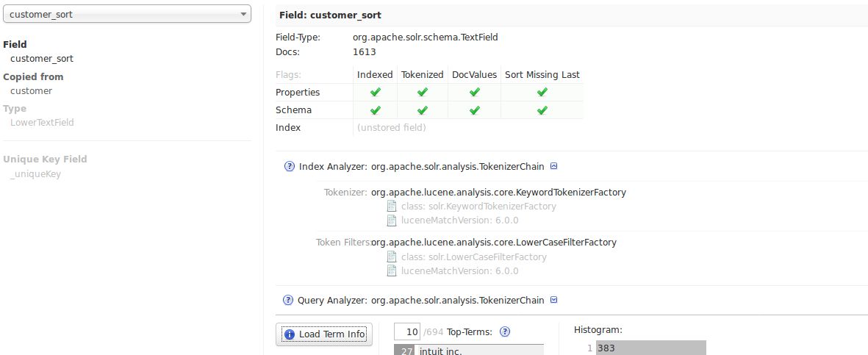868x355 pixels.
Task: Click the /694 max terms link
Action: click(x=433, y=332)
